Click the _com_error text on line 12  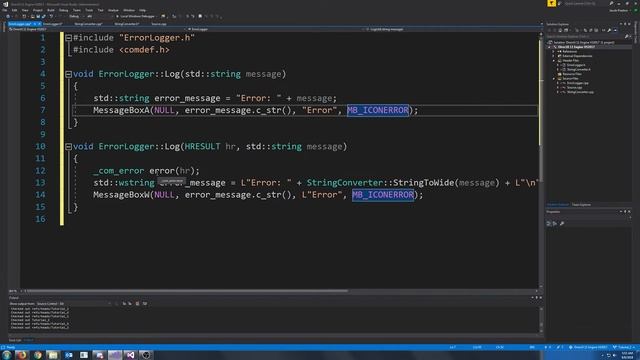(x=119, y=171)
